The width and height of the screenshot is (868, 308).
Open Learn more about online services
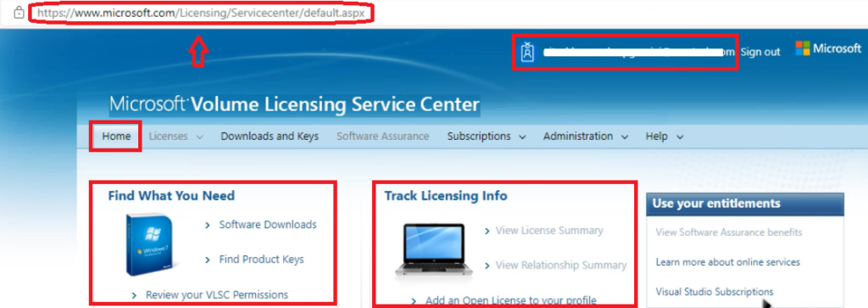(728, 261)
